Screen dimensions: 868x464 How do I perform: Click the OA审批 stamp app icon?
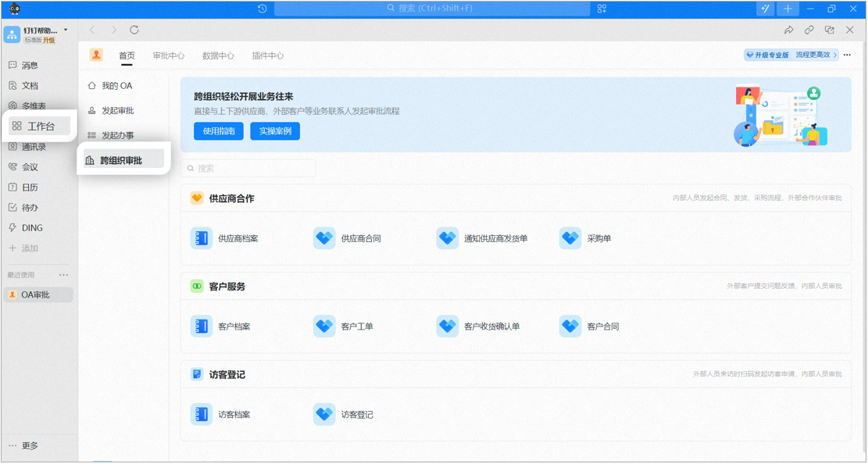[96, 55]
